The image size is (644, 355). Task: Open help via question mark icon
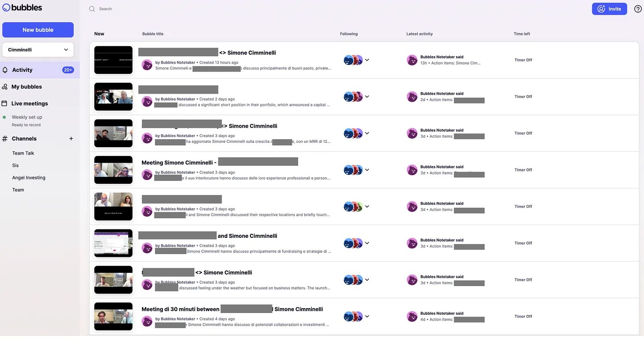pos(638,9)
